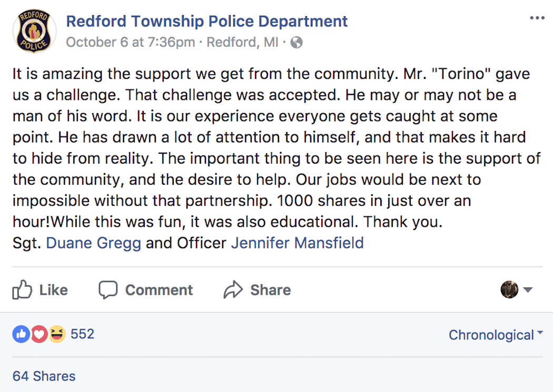Click the public globe privacy icon
Image resolution: width=553 pixels, height=392 pixels.
(297, 42)
